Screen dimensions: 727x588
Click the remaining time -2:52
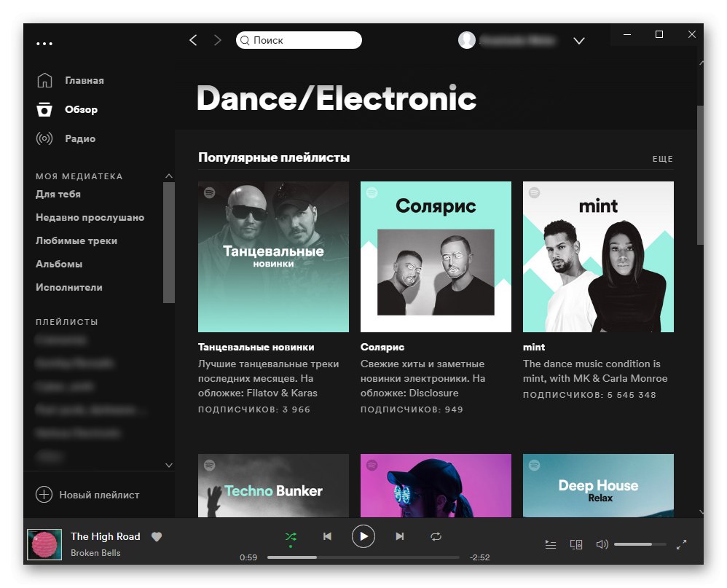coord(479,557)
